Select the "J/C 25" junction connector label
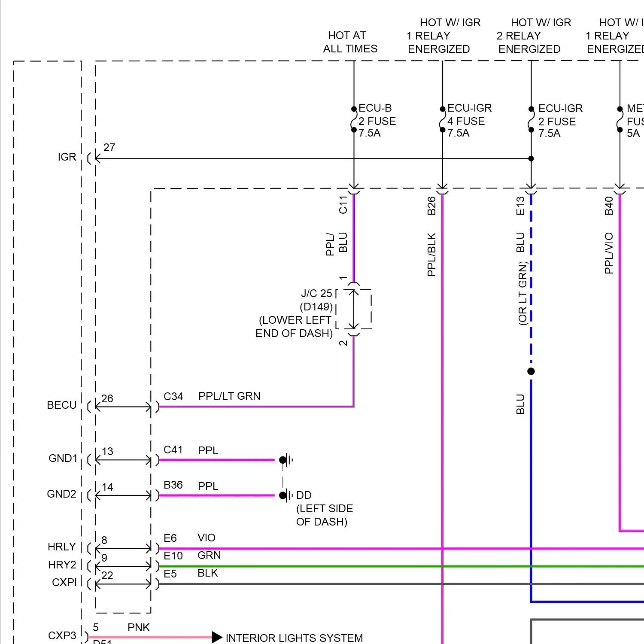Viewport: 644px width, 644px height. pyautogui.click(x=316, y=294)
